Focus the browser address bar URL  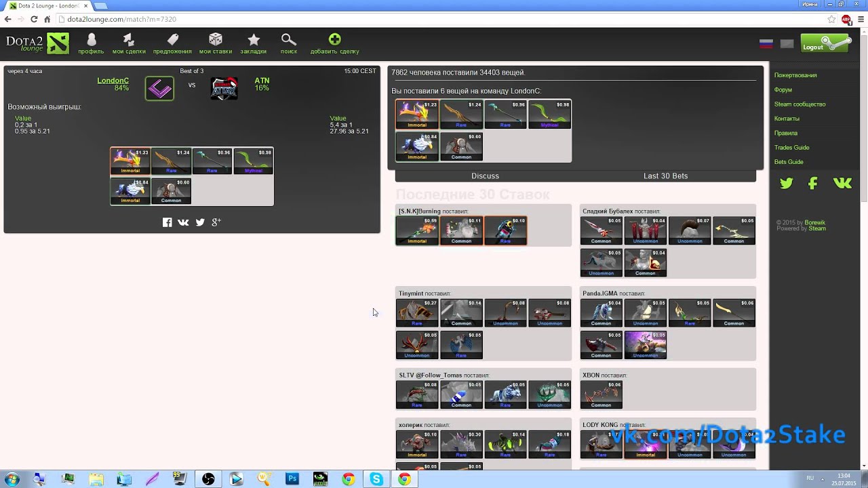pos(122,19)
